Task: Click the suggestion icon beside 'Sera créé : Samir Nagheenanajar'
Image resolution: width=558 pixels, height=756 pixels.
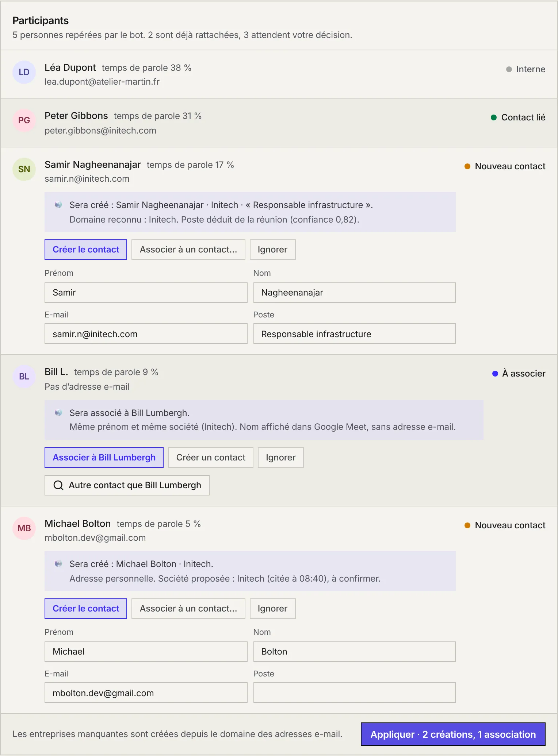Action: click(58, 205)
